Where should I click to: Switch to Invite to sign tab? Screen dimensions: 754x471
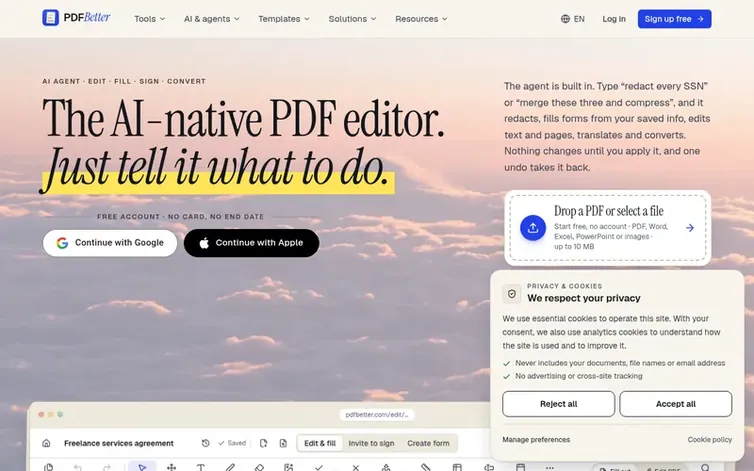pyautogui.click(x=371, y=443)
